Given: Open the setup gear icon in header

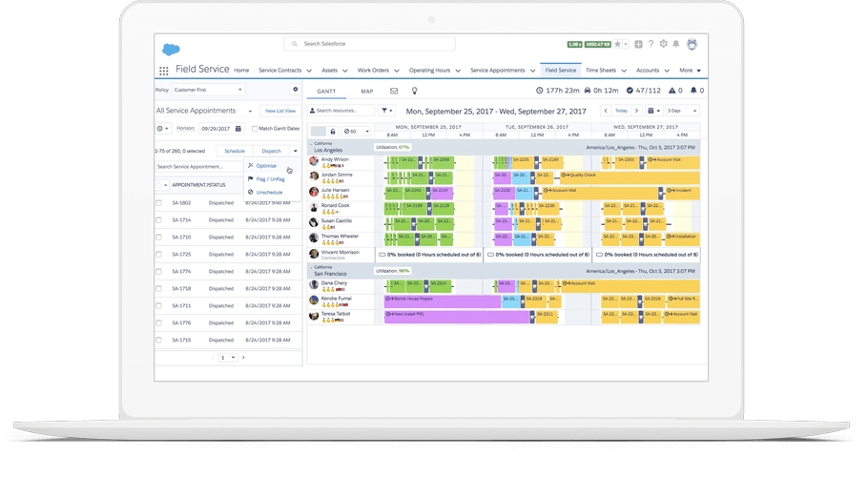Looking at the screenshot, I should (x=663, y=44).
